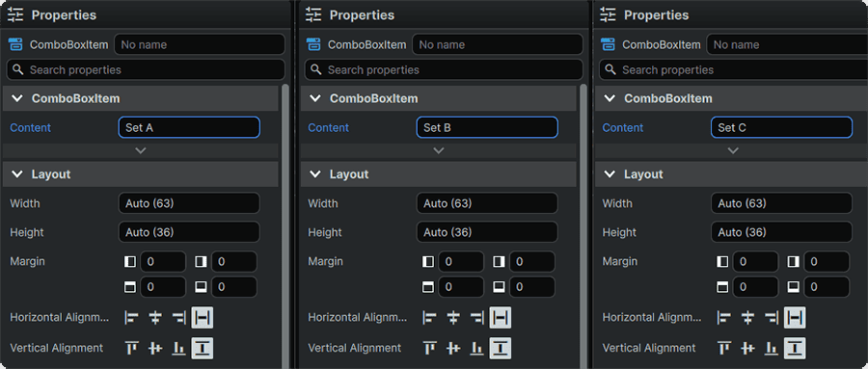Image resolution: width=868 pixels, height=369 pixels.
Task: Click the Properties sliders icon in Set A panel
Action: click(x=15, y=15)
